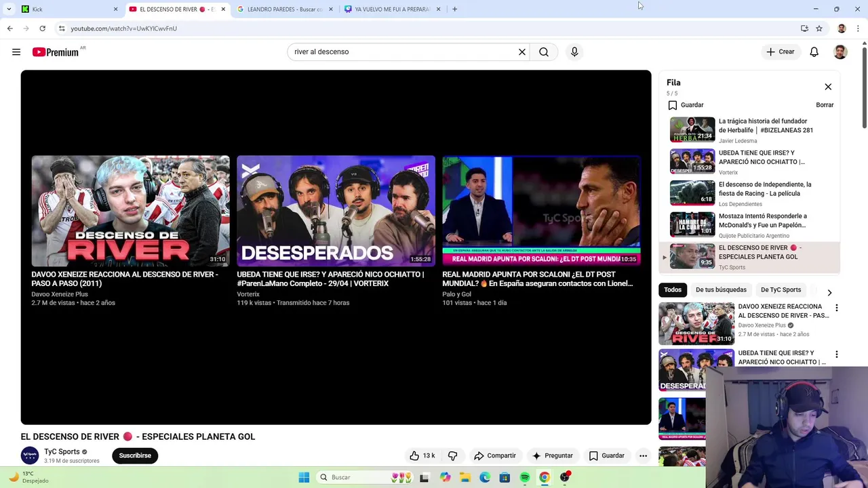Go back with the browser back arrow
Image resolution: width=868 pixels, height=488 pixels.
(x=9, y=28)
